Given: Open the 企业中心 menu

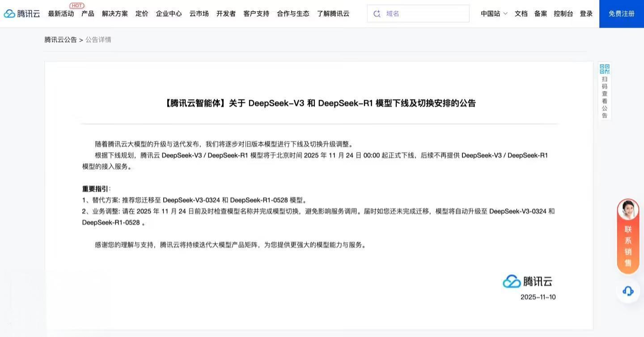Looking at the screenshot, I should [x=169, y=14].
